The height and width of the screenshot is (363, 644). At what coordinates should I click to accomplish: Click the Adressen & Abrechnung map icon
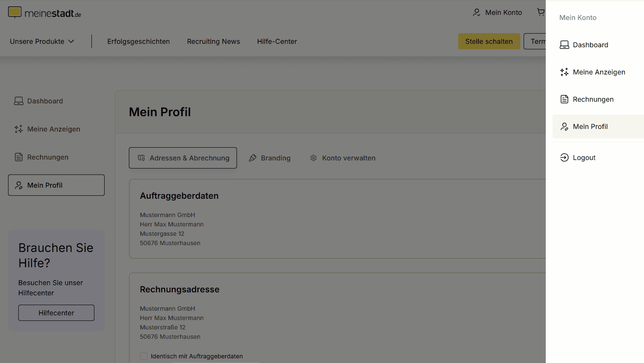tap(141, 158)
